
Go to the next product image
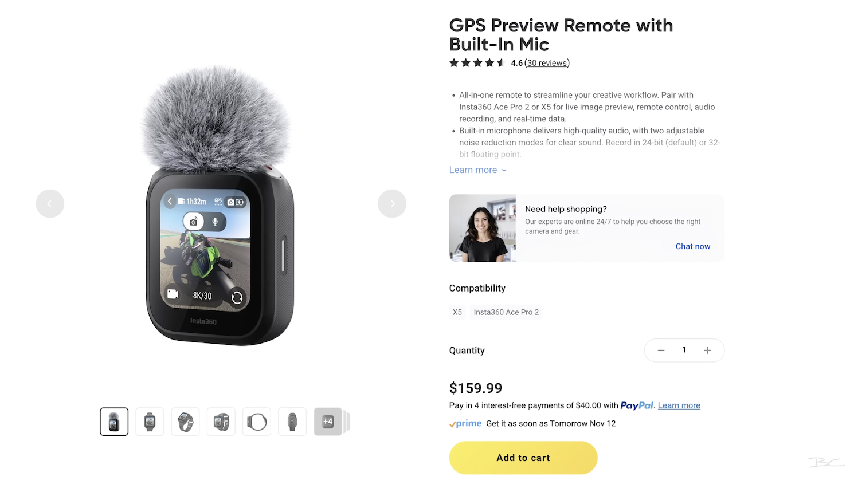[x=392, y=203]
